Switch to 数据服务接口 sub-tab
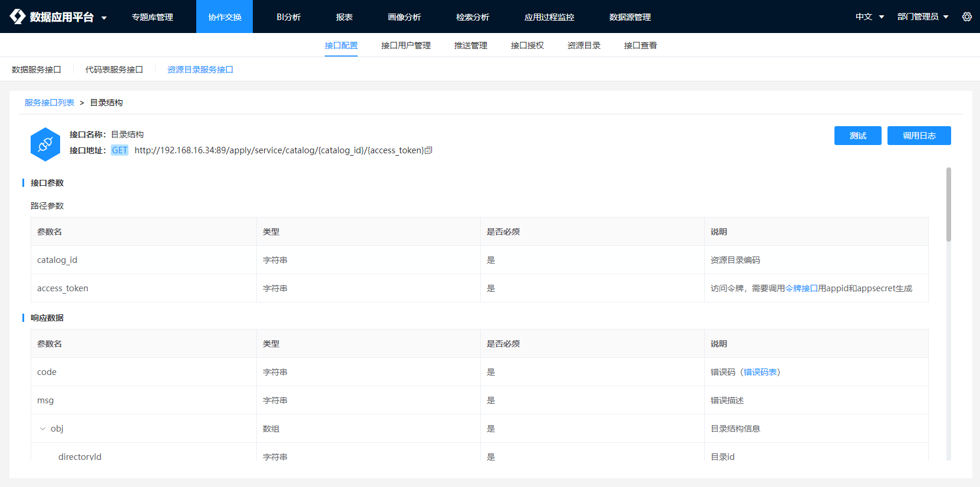The width and height of the screenshot is (980, 487). pyautogui.click(x=37, y=70)
